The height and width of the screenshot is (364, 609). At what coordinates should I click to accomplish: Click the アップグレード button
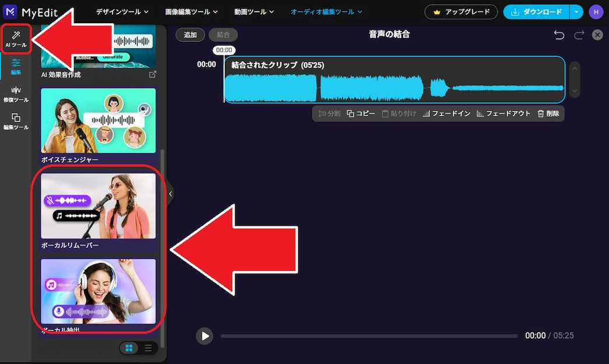click(x=461, y=11)
